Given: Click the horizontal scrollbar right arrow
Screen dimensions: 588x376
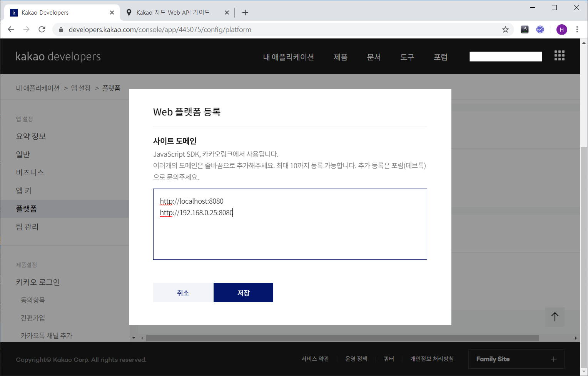Looking at the screenshot, I should pyautogui.click(x=576, y=338).
